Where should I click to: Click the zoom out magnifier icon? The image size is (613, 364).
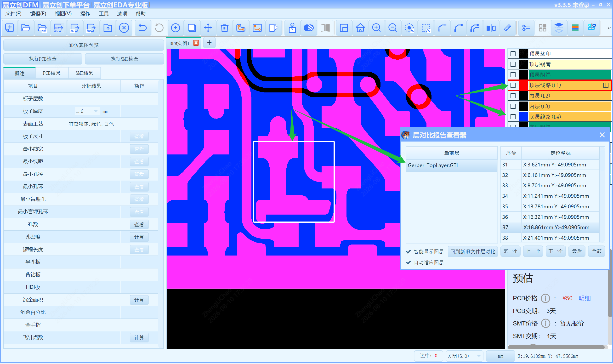393,28
